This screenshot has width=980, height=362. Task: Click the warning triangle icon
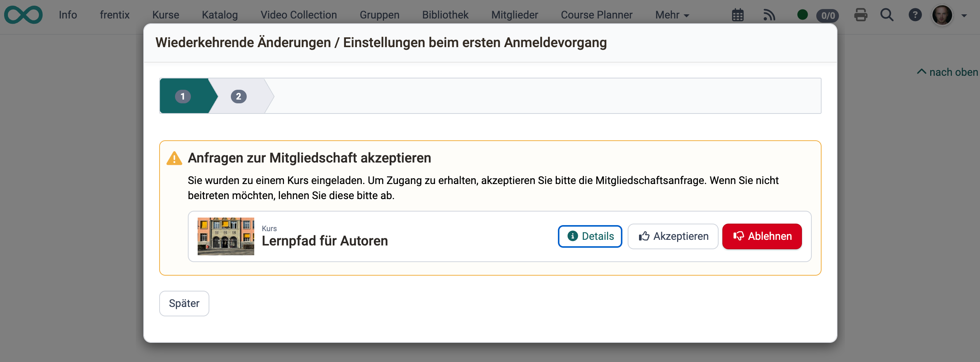pos(174,158)
